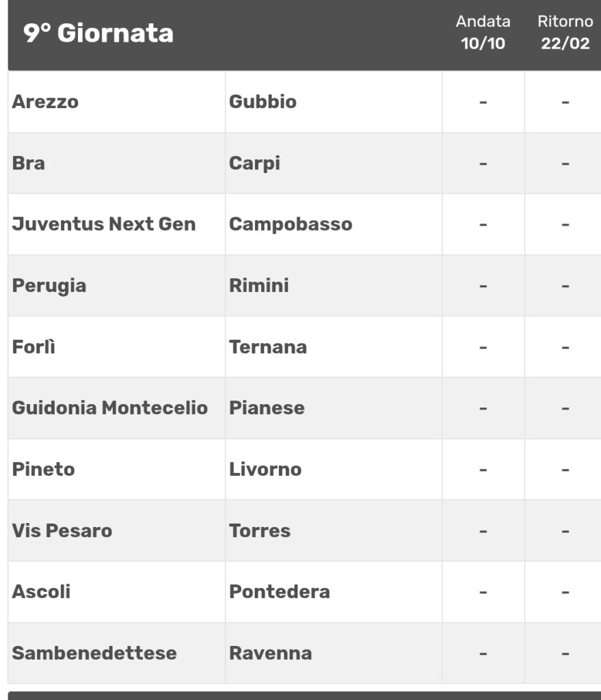Select the Vis Pesaro team name
The width and height of the screenshot is (601, 700).
click(x=62, y=530)
